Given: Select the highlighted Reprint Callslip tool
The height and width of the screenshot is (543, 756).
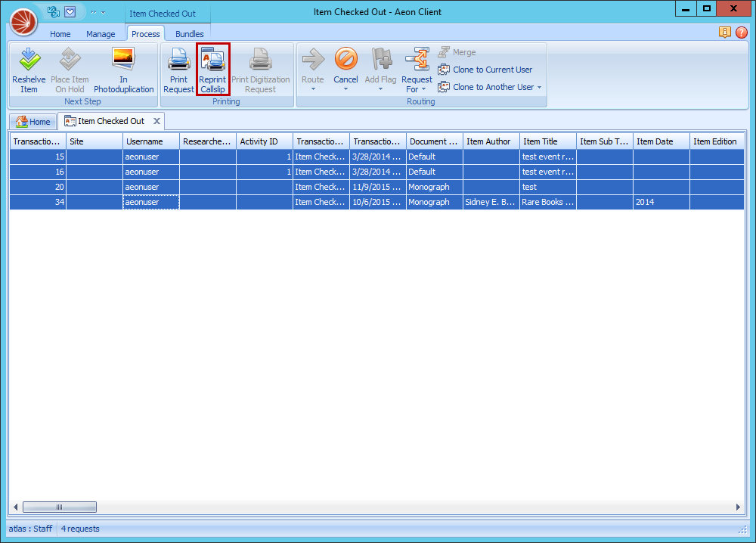Looking at the screenshot, I should [x=212, y=70].
